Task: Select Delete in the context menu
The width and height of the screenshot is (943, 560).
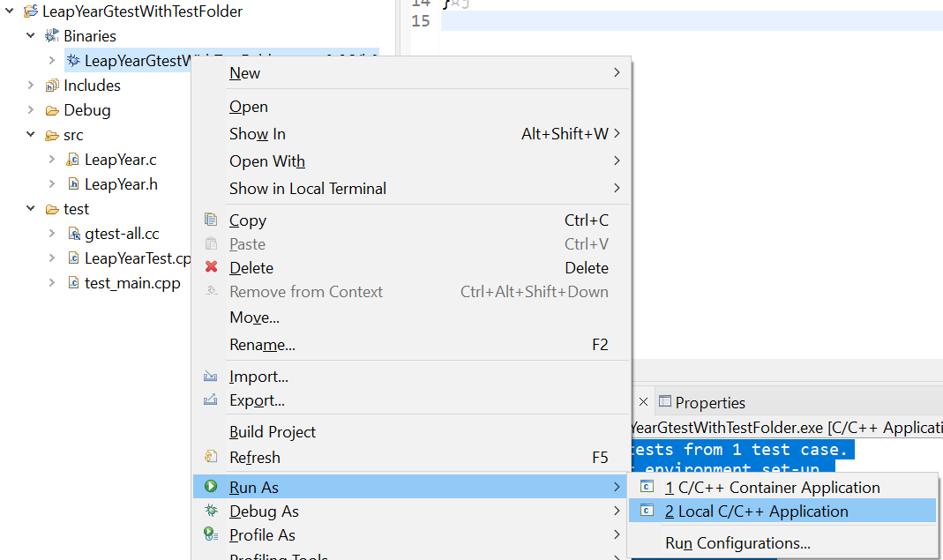Action: (x=412, y=268)
